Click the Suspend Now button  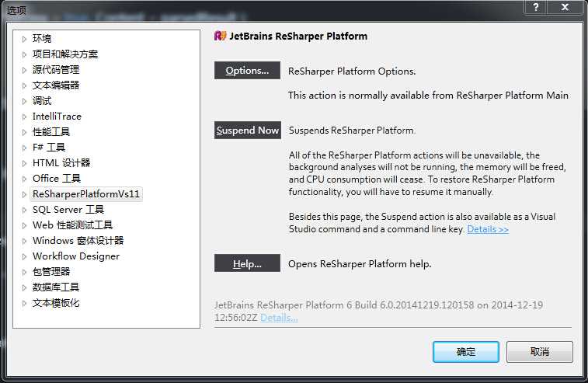248,131
